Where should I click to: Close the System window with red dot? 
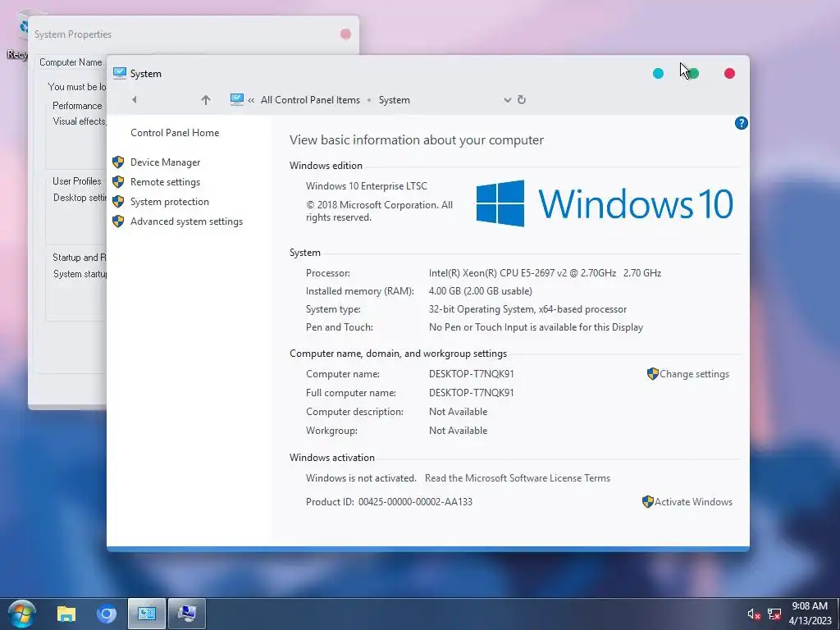point(729,73)
